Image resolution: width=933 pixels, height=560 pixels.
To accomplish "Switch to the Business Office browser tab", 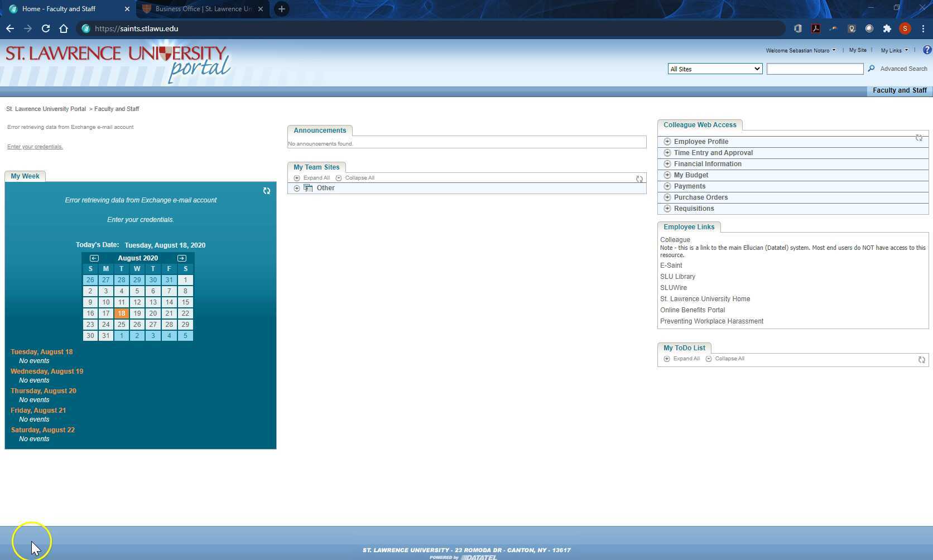I will click(203, 9).
